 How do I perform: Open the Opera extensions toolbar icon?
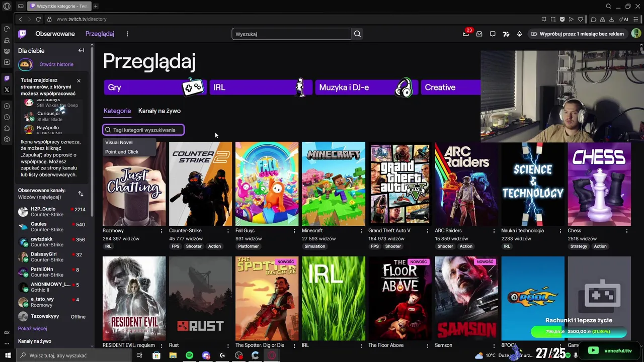[593, 19]
